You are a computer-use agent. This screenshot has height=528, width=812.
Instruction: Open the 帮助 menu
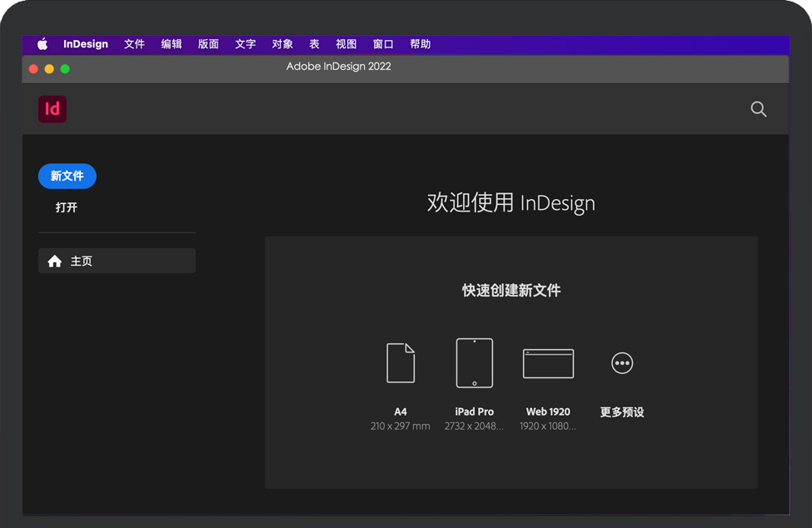[420, 44]
